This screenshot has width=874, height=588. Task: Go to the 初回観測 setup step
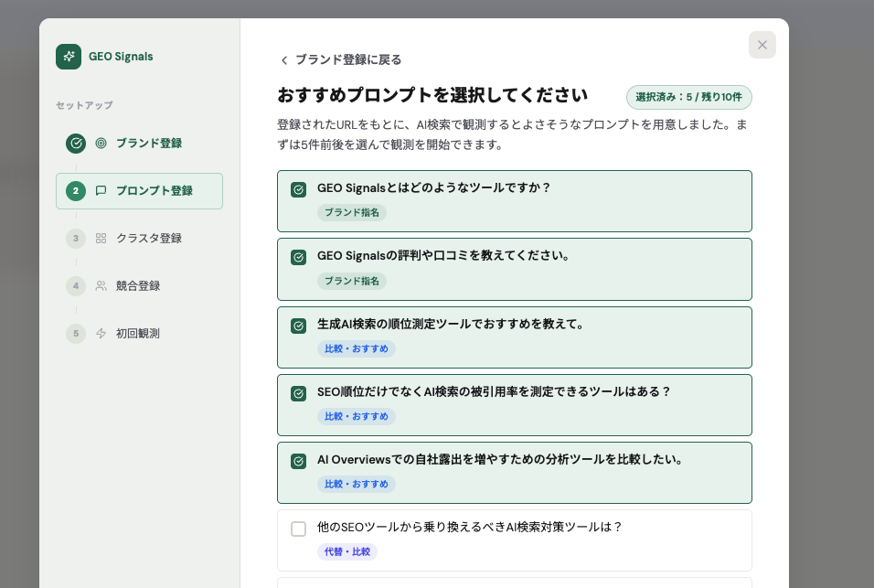pyautogui.click(x=139, y=333)
